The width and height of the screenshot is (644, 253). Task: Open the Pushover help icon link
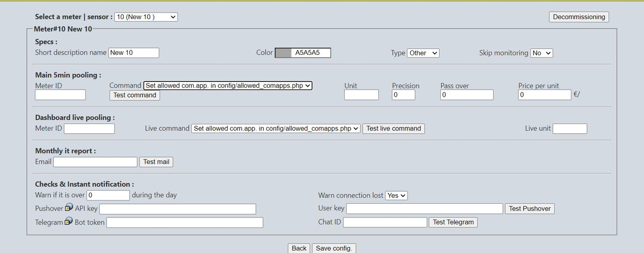click(x=69, y=208)
